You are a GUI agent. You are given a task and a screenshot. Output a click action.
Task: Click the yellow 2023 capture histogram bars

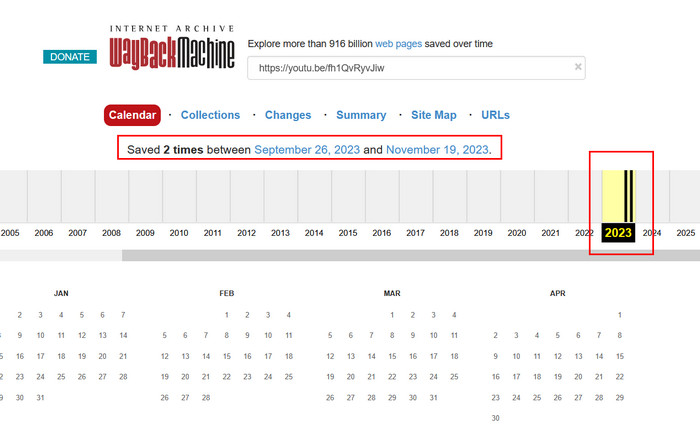click(618, 196)
